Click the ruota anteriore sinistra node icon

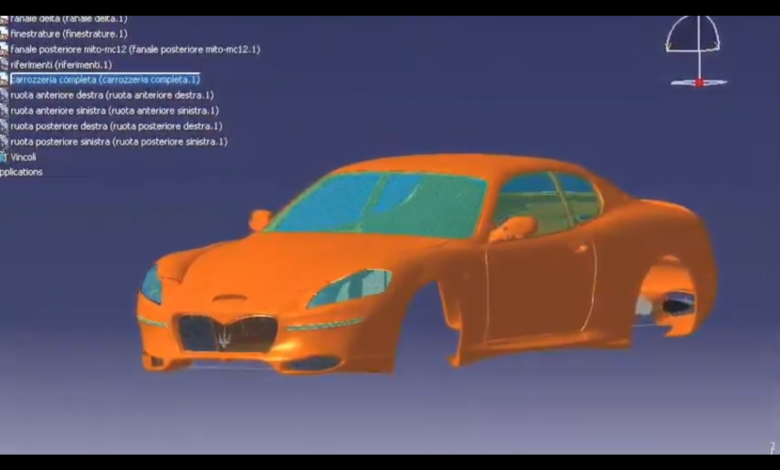point(4,110)
